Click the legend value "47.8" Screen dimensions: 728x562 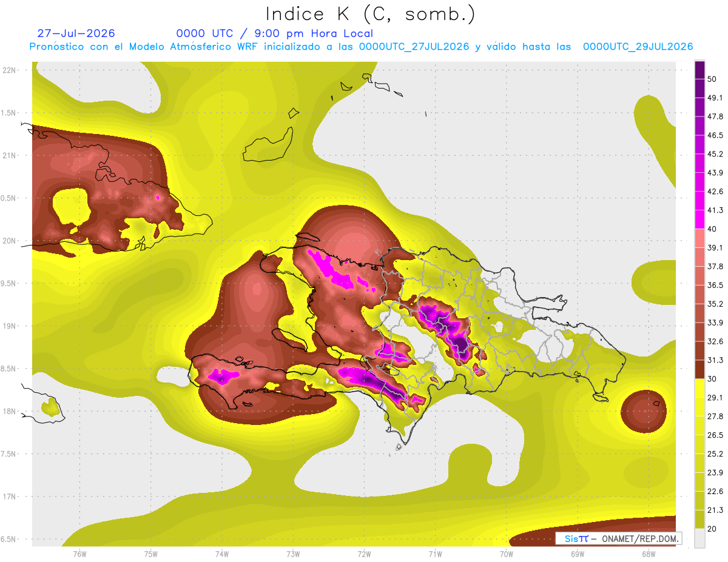715,116
